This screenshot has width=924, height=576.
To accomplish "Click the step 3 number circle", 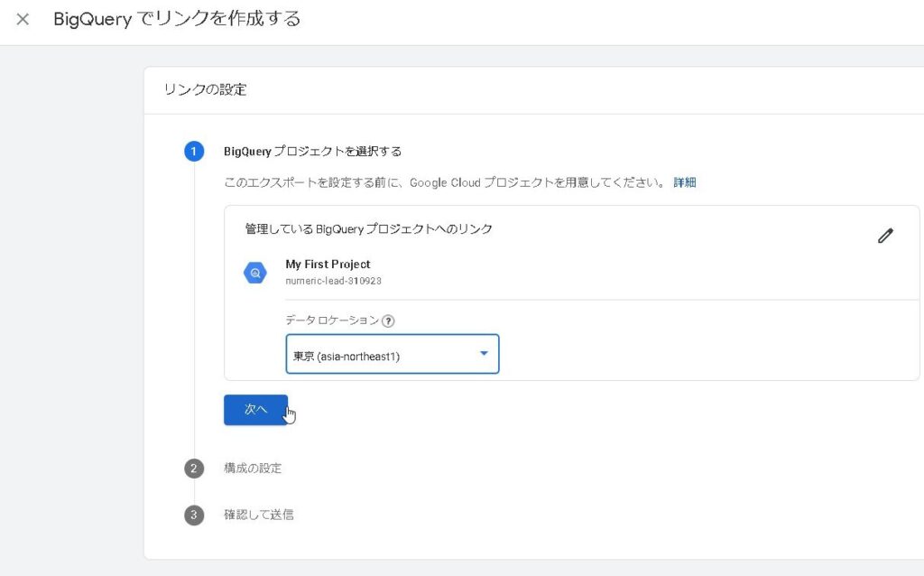I will [194, 515].
